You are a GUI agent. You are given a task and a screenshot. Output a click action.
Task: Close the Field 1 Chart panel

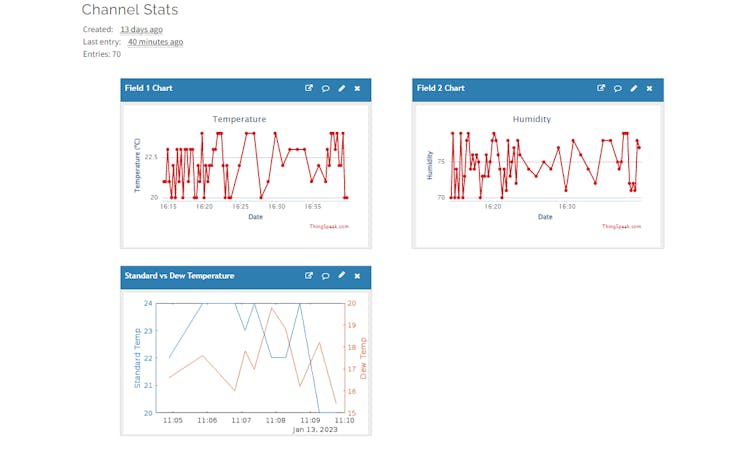tap(358, 88)
